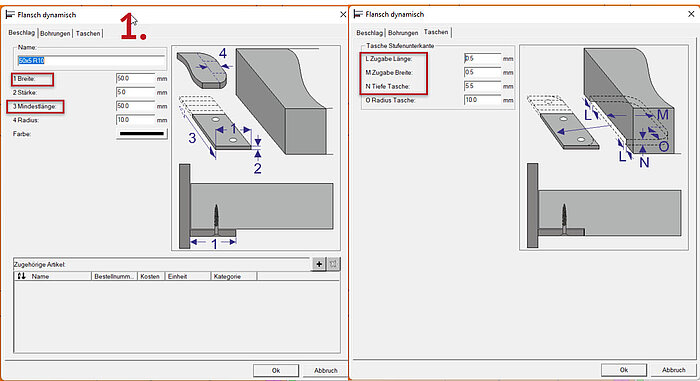Image resolution: width=700 pixels, height=381 pixels.
Task: Select Taschen tab in right dialog
Action: tap(436, 32)
